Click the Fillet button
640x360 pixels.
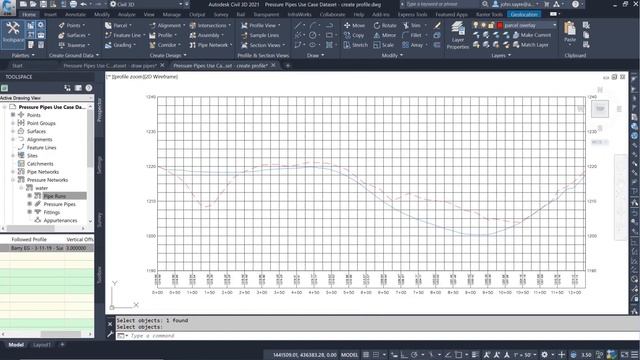[412, 36]
